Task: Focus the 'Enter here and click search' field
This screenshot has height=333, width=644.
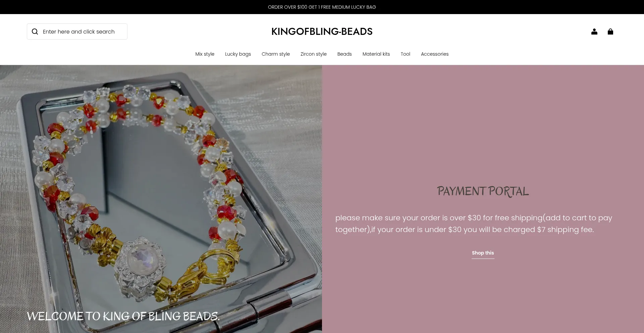Action: pyautogui.click(x=77, y=32)
